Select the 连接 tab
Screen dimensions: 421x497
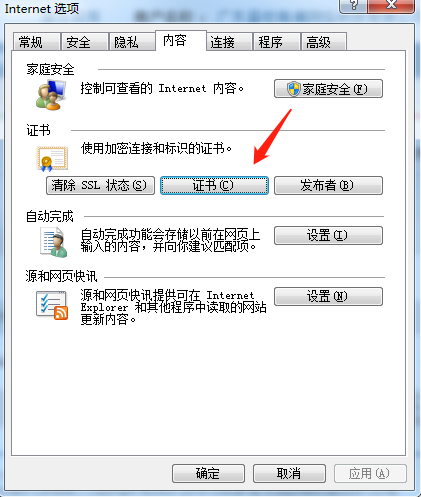229,42
